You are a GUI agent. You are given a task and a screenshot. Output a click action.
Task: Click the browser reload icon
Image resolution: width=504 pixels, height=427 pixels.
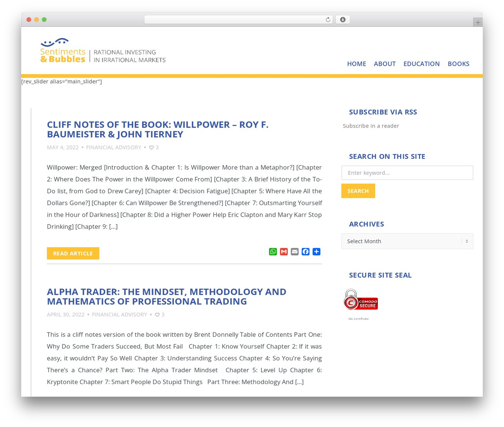328,20
